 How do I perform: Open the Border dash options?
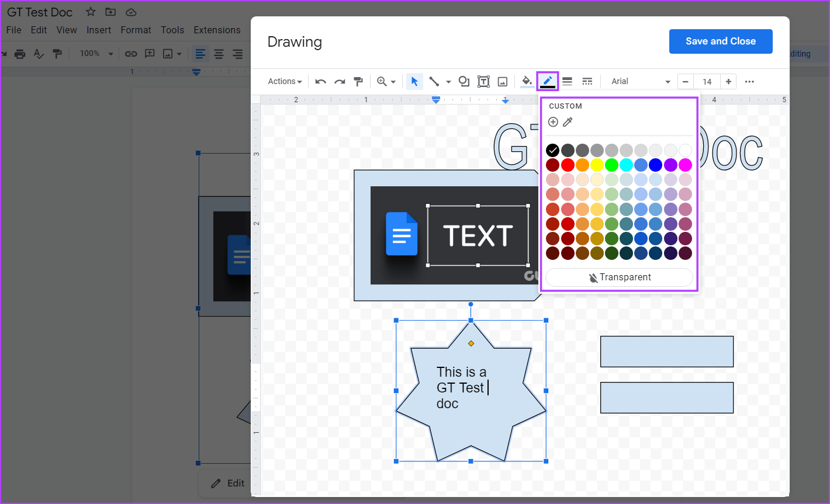587,81
